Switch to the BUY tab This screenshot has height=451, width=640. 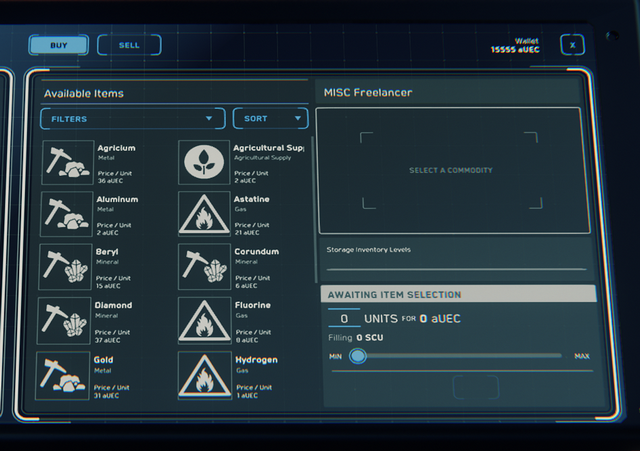tap(58, 45)
